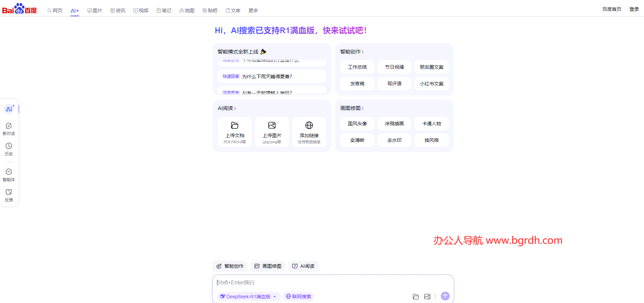Image resolution: width=644 pixels, height=303 pixels.
Task: Click 写评语 button
Action: [x=394, y=84]
